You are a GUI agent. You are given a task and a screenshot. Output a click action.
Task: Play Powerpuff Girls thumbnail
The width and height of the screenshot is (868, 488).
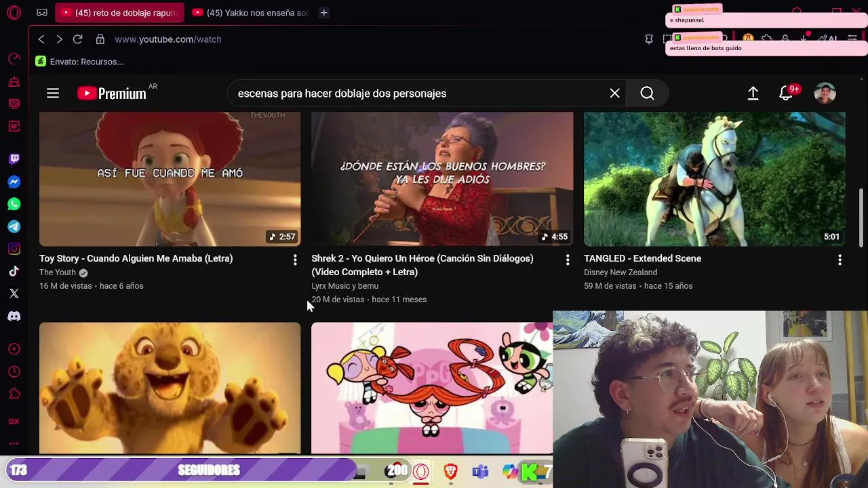pyautogui.click(x=432, y=388)
